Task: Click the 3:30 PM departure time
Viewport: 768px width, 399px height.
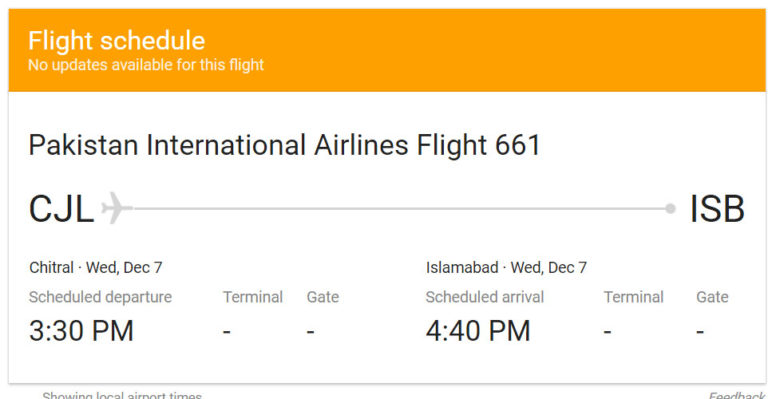Action: click(81, 330)
